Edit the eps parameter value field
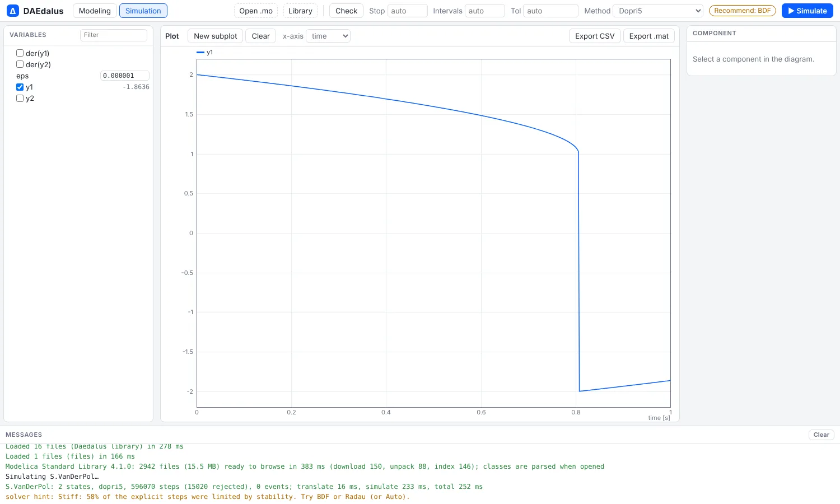The image size is (840, 504). pos(125,76)
